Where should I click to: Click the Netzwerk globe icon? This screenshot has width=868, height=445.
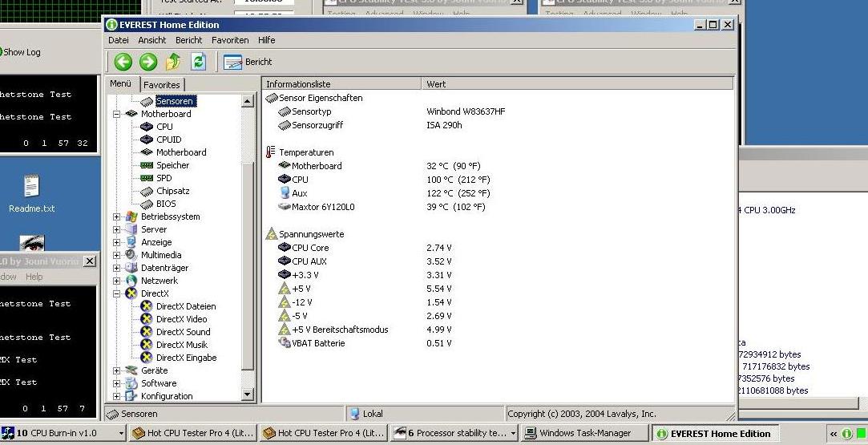point(131,281)
